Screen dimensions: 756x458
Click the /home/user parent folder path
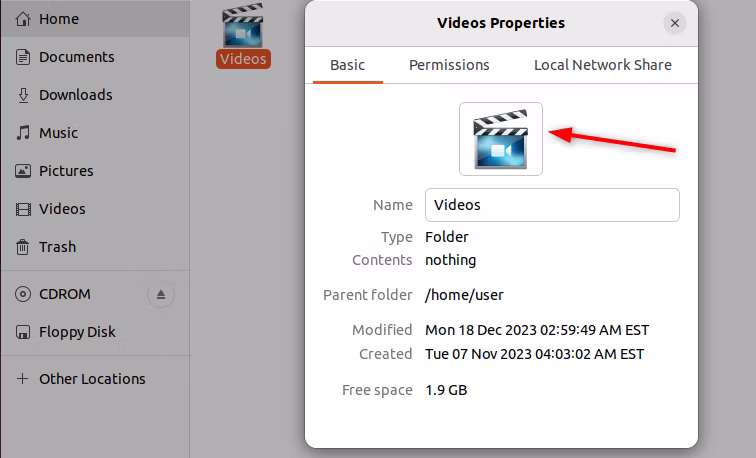tap(464, 295)
